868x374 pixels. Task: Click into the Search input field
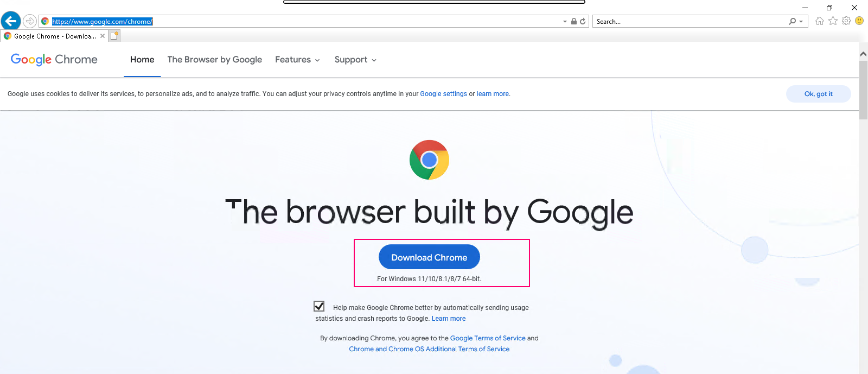click(690, 21)
